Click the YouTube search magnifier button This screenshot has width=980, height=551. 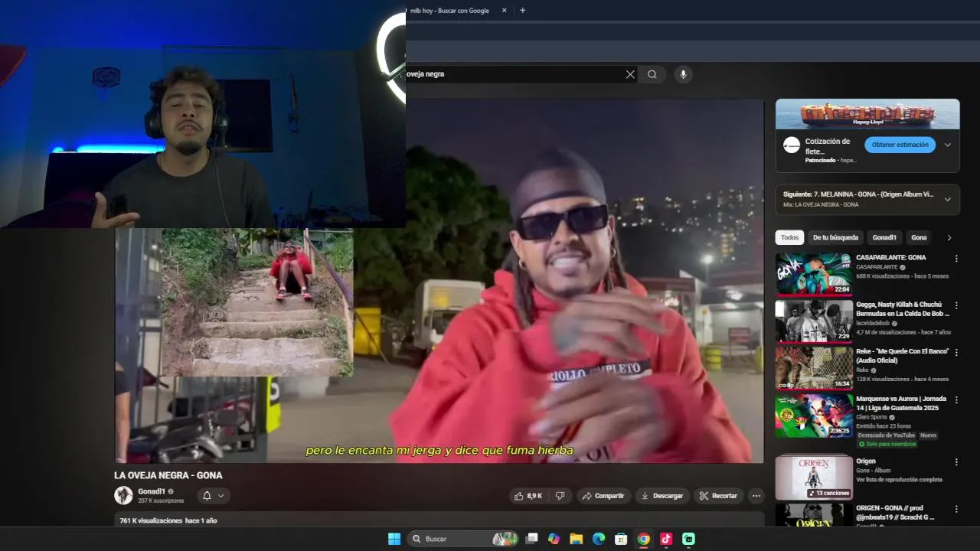click(652, 74)
